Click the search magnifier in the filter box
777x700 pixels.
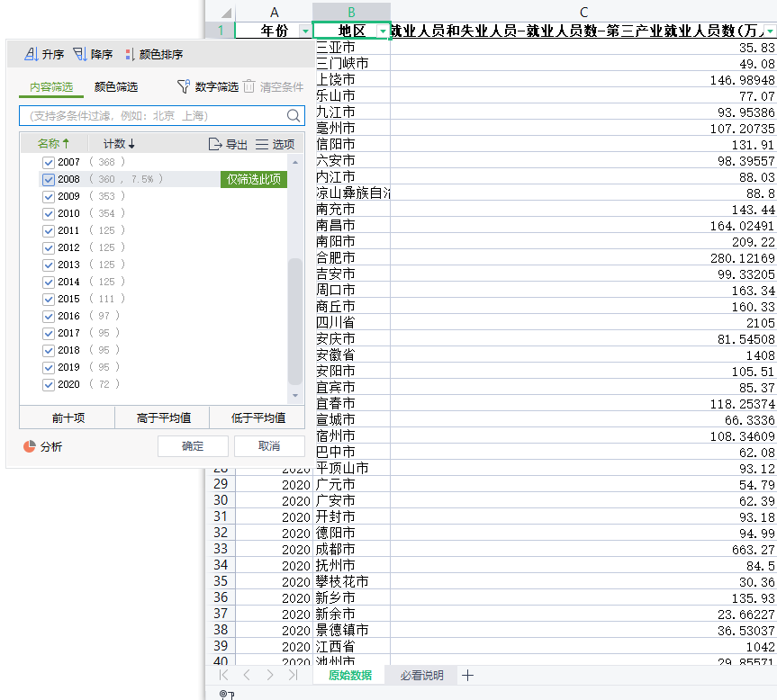click(294, 116)
